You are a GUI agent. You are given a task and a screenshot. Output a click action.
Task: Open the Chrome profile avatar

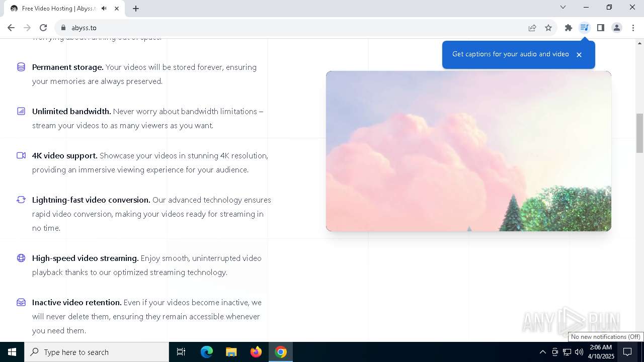(617, 28)
